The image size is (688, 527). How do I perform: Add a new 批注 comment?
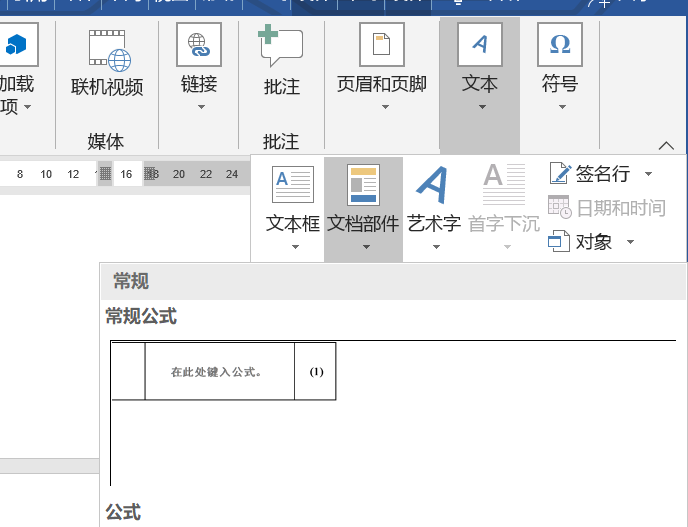[x=281, y=61]
